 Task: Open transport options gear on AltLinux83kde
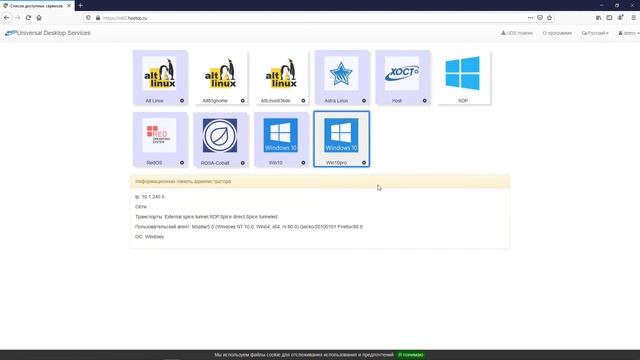tap(303, 101)
